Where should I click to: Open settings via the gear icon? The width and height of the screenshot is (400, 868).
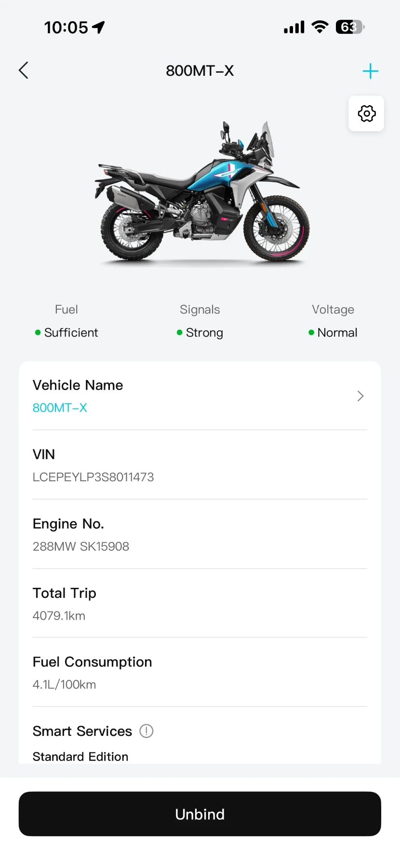coord(366,114)
